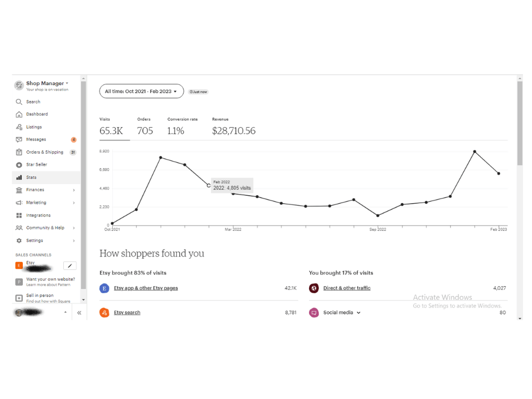Image resolution: width=532 pixels, height=399 pixels.
Task: Click the pencil edit icon beside Etsy channel
Action: 70,265
